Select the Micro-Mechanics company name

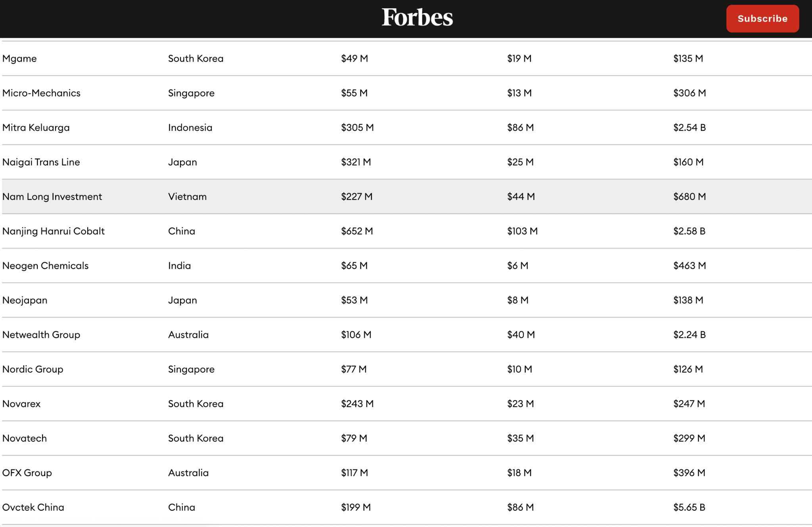click(x=41, y=93)
